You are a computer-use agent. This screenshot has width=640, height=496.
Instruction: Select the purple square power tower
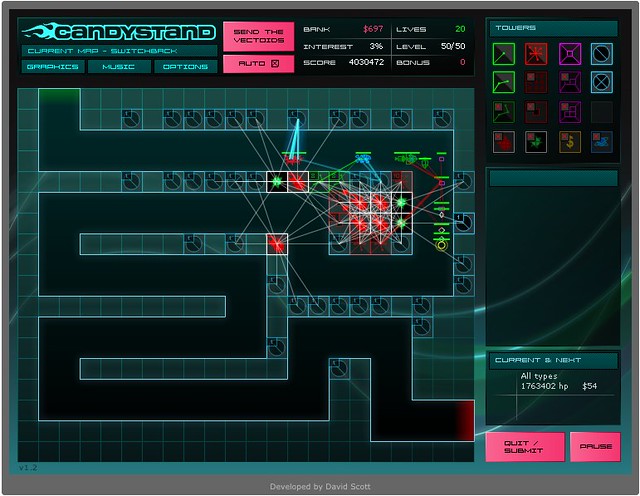pos(570,54)
